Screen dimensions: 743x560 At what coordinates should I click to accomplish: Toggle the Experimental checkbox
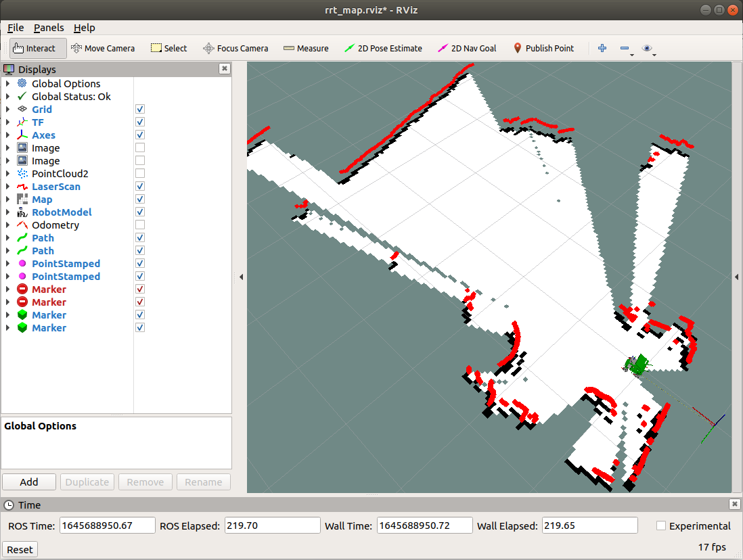tap(661, 526)
